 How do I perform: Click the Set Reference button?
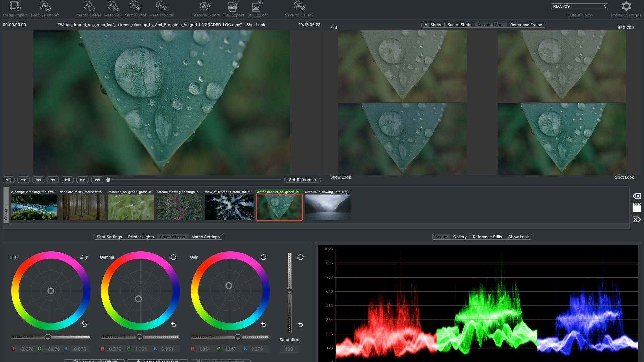coord(302,180)
